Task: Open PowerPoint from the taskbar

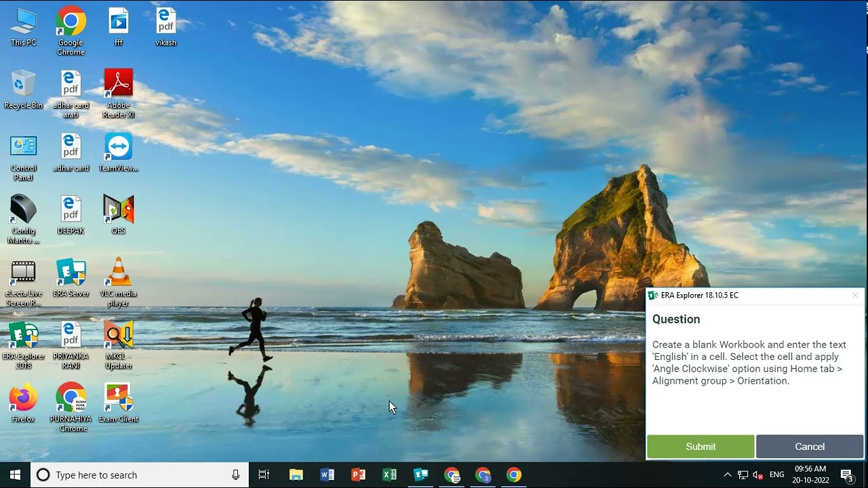Action: pos(359,474)
